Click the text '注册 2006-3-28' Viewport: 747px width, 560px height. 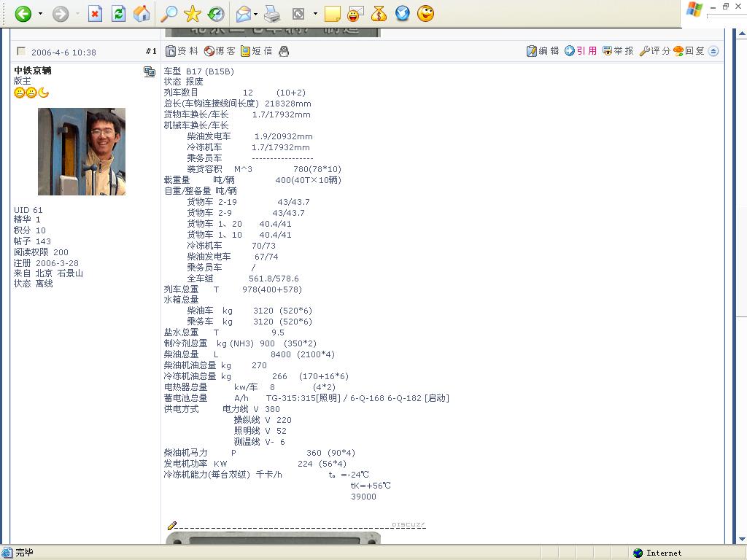point(46,262)
